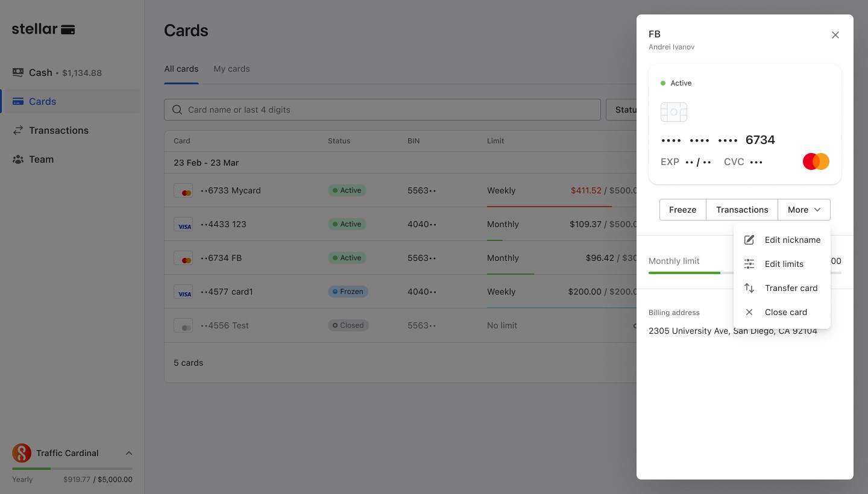This screenshot has width=868, height=494.
Task: Click the Monthly limit progress bar
Action: pyautogui.click(x=745, y=273)
